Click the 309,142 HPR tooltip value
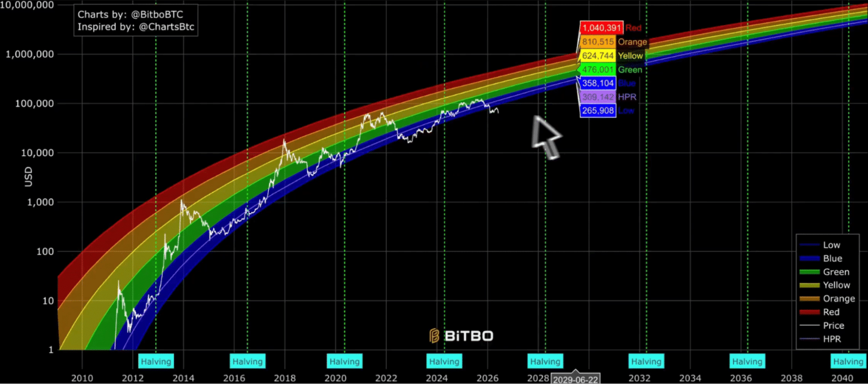The height and width of the screenshot is (384, 868). 598,97
